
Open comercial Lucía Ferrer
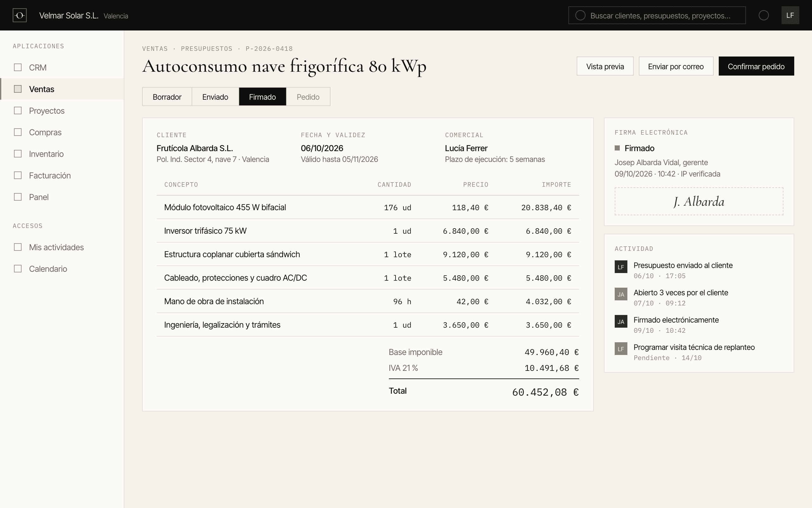pyautogui.click(x=466, y=148)
